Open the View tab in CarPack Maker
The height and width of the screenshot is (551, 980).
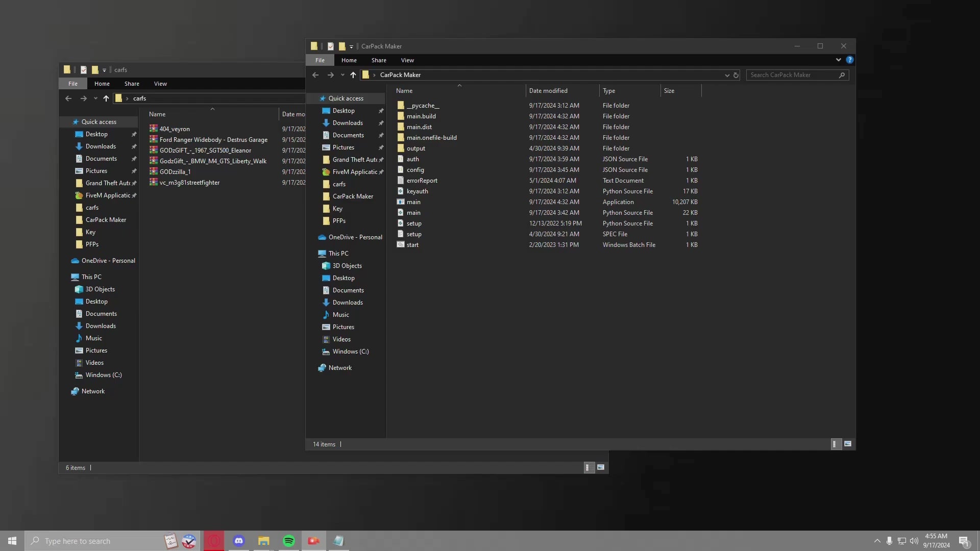click(407, 60)
